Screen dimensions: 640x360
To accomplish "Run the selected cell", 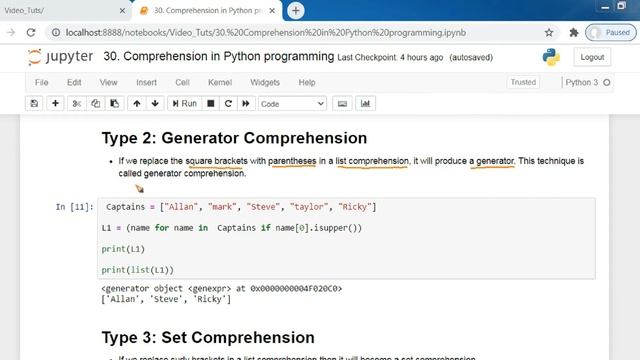I will click(x=184, y=104).
